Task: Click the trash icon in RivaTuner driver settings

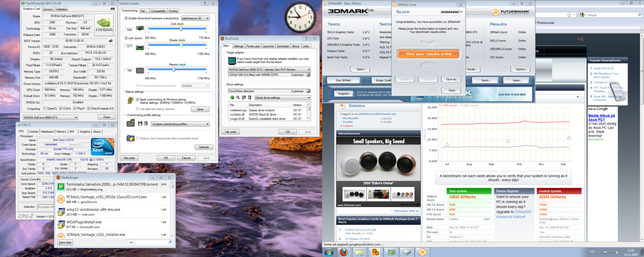Action: coord(250,98)
